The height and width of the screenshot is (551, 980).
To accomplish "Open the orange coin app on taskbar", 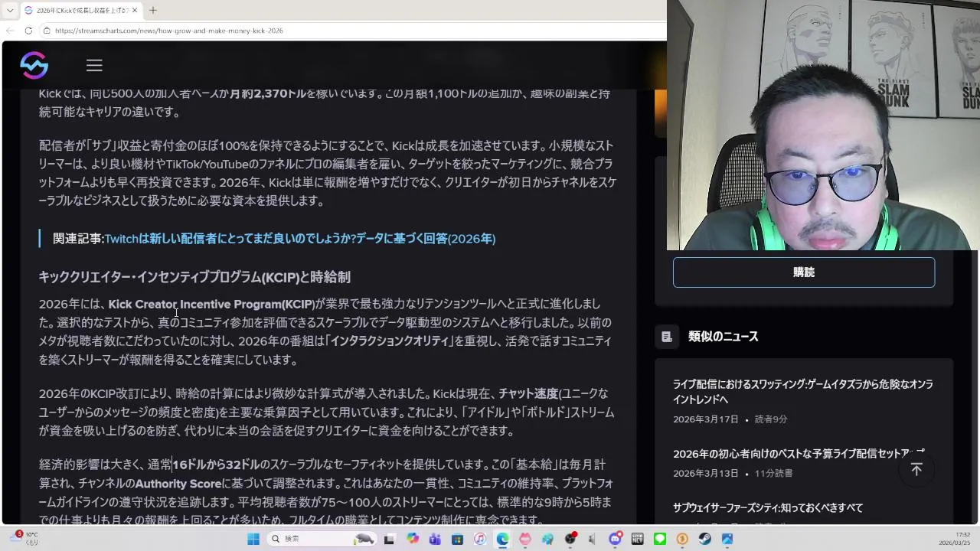I will [x=682, y=539].
